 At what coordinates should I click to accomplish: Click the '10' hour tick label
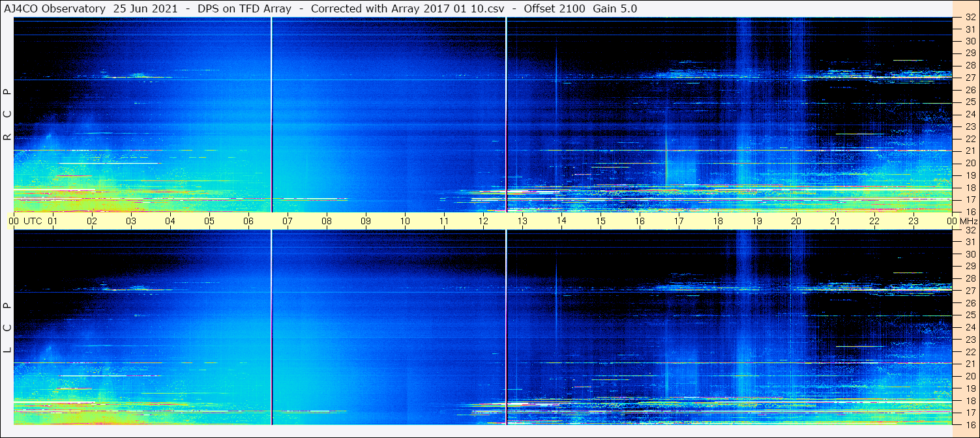(405, 221)
